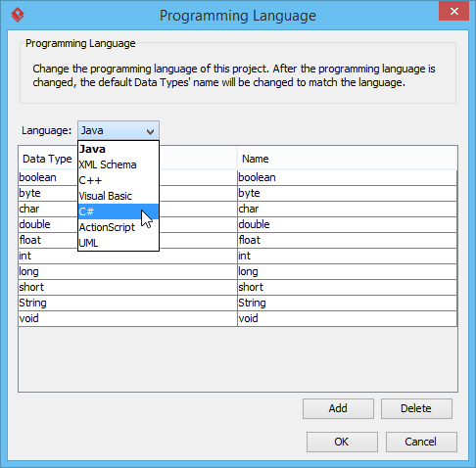Click int in the Data Type column
Screen dimensions: 476x468
pyautogui.click(x=127, y=256)
